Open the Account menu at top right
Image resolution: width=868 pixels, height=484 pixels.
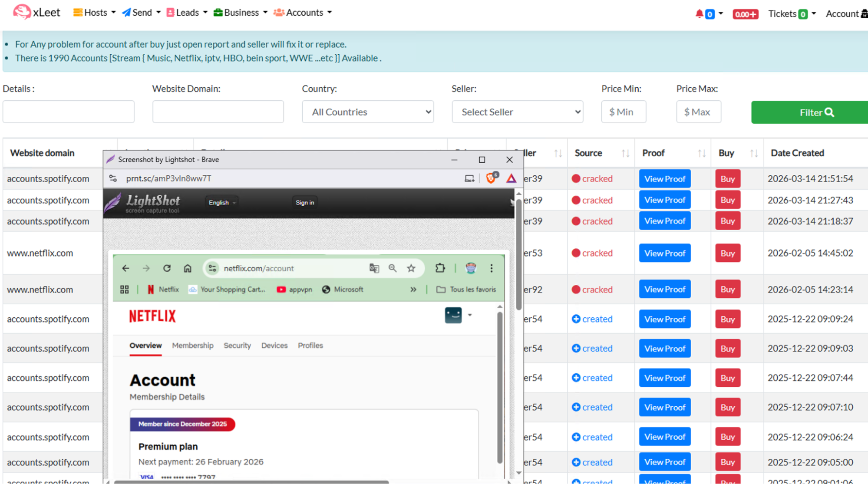click(x=846, y=14)
